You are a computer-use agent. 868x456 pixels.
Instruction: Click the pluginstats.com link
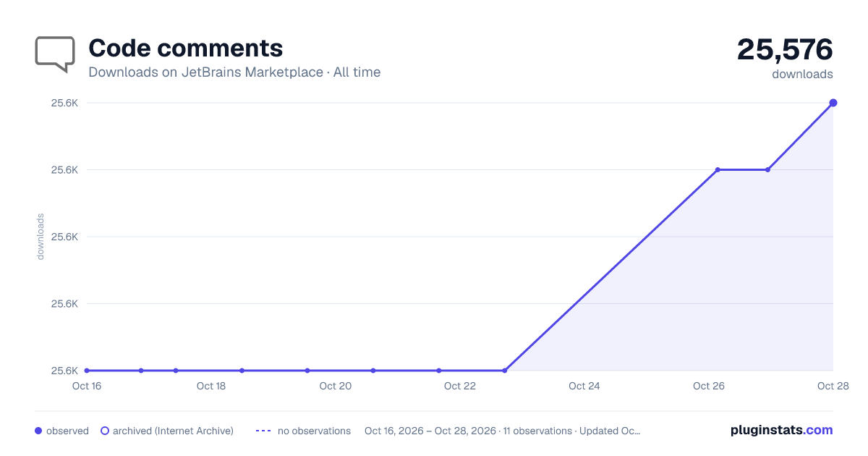pos(782,430)
